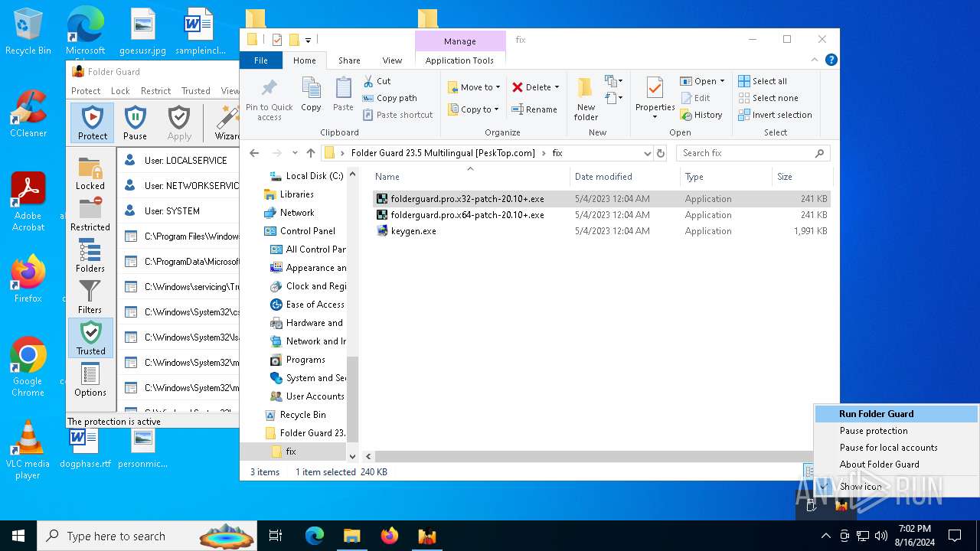
Task: Click the Search fix input field
Action: click(745, 153)
